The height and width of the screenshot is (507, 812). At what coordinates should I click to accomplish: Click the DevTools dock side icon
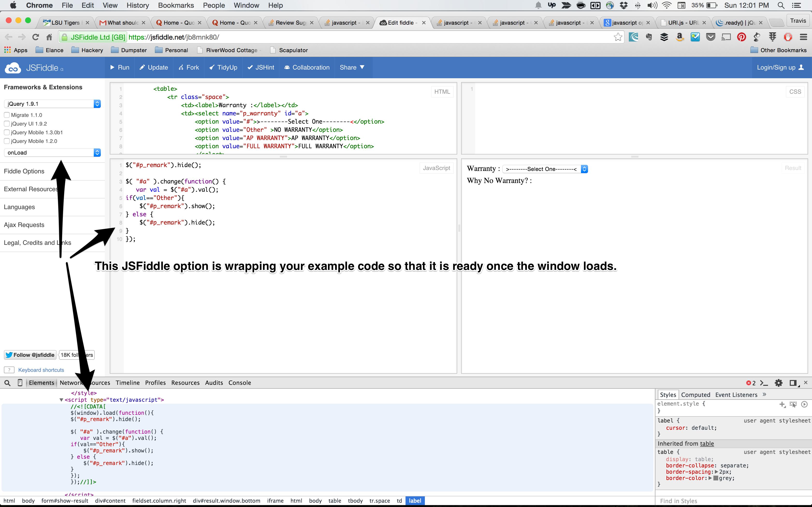(x=793, y=383)
